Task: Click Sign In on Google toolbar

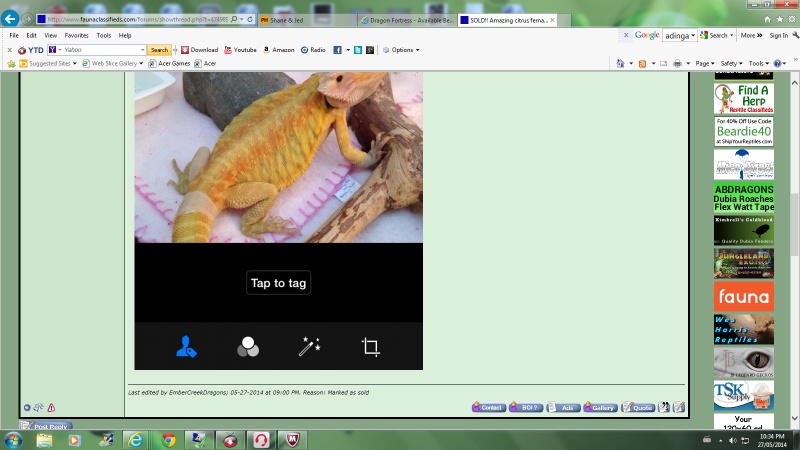Action: tap(779, 35)
